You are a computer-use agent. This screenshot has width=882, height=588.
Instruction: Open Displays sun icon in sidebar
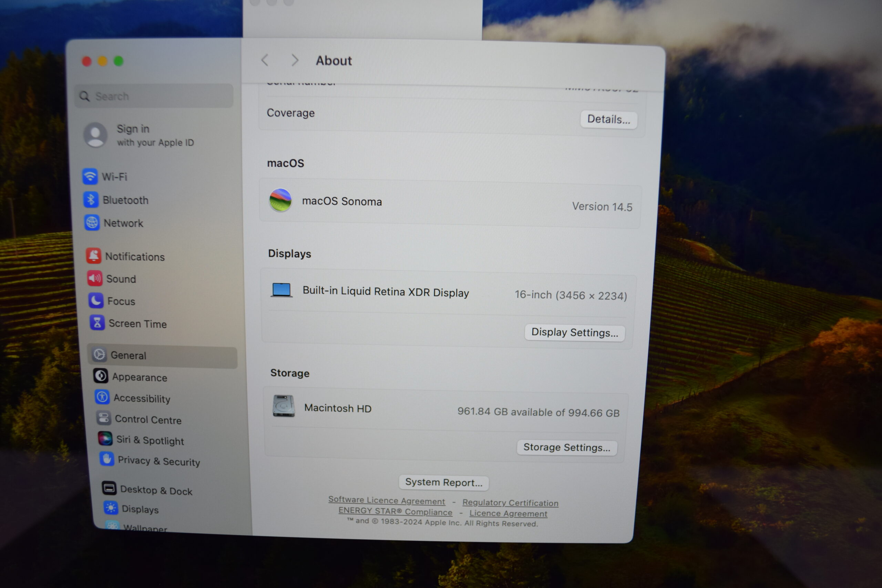[x=111, y=508]
